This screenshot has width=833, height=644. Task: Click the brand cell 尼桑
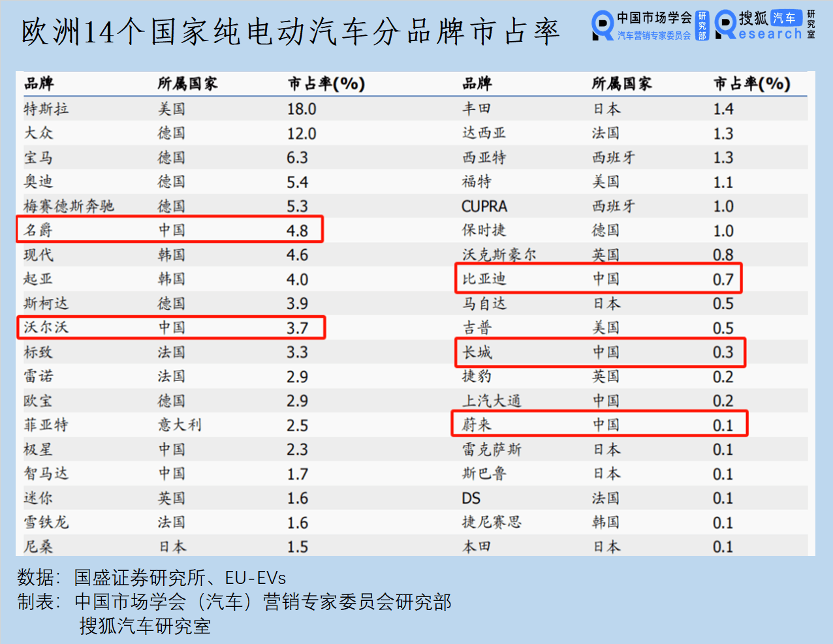coord(39,546)
